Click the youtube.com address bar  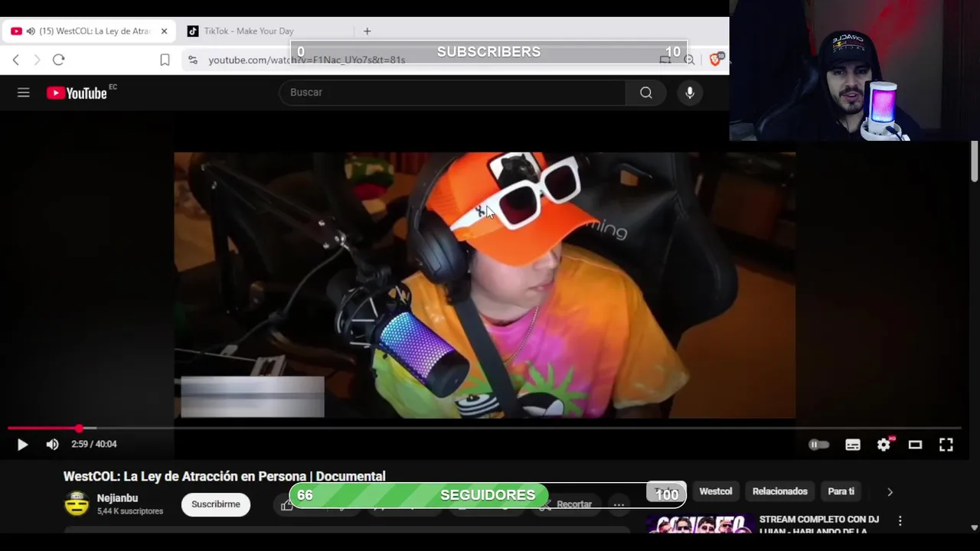306,60
